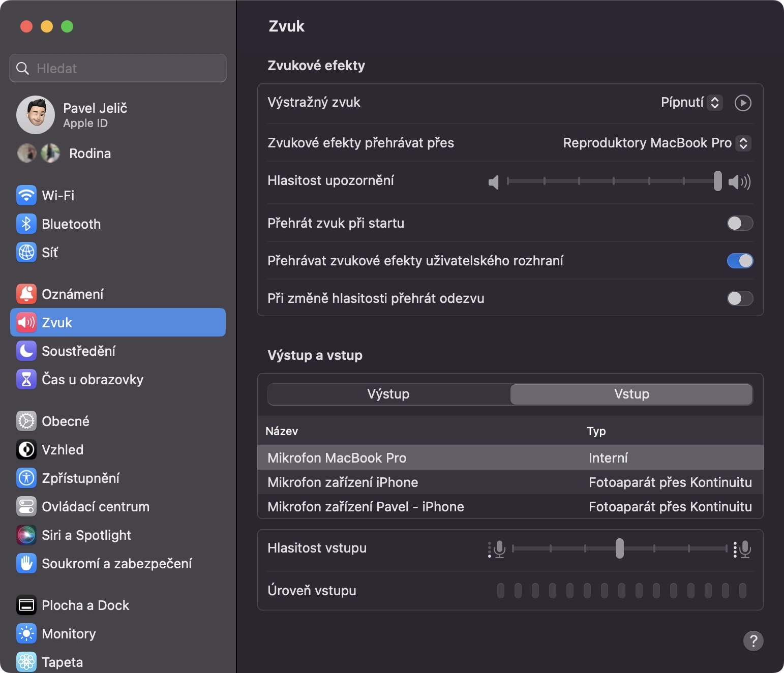The width and height of the screenshot is (784, 673).
Task: Switch to the Výstup tab
Action: pyautogui.click(x=388, y=394)
